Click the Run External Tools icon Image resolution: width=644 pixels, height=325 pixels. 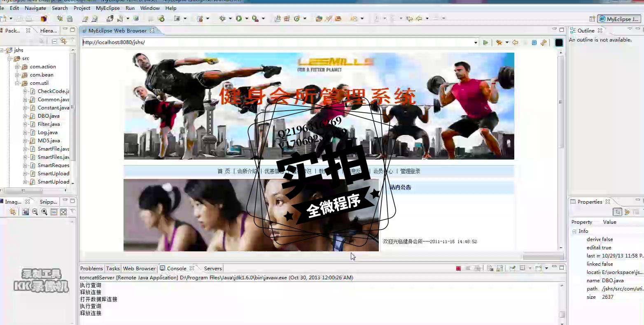[x=255, y=19]
